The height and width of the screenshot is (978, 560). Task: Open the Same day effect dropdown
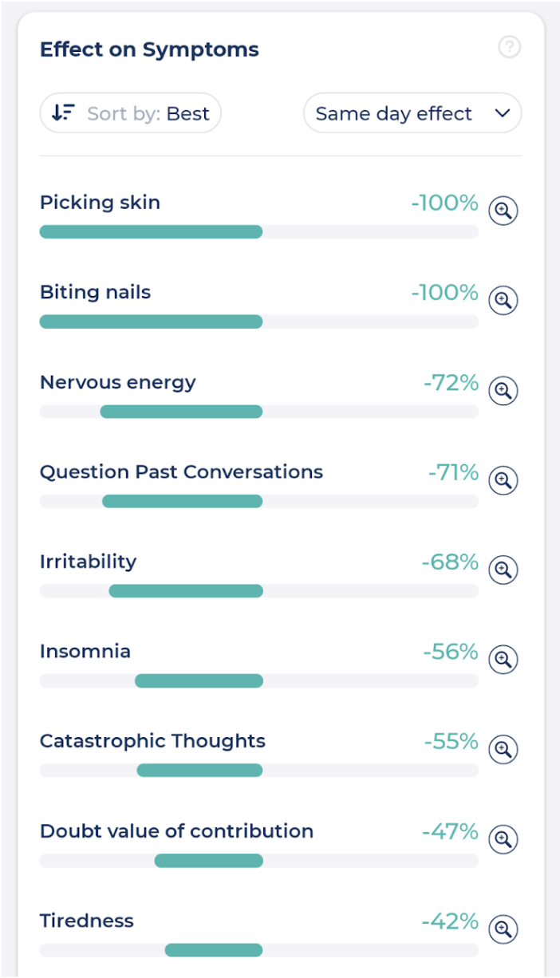pyautogui.click(x=412, y=113)
